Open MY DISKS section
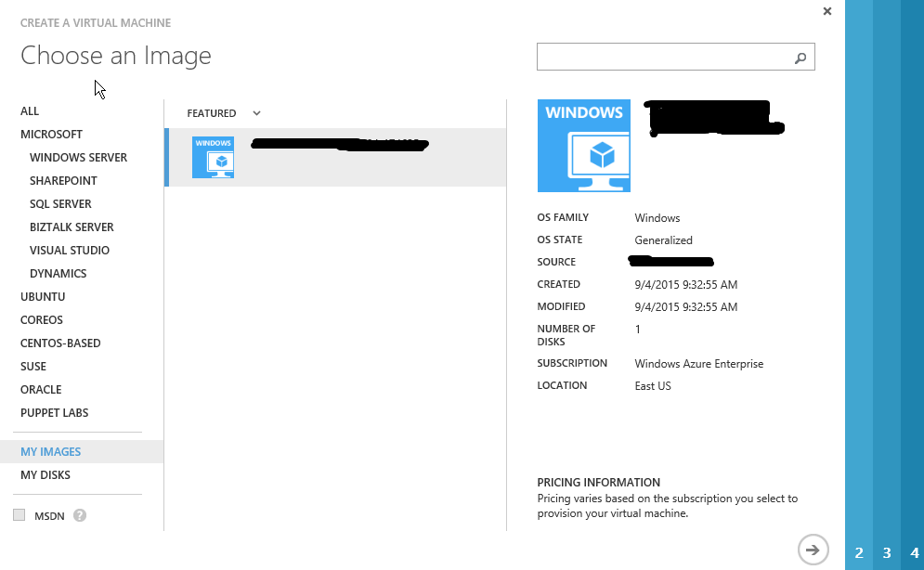This screenshot has width=924, height=570. tap(46, 474)
